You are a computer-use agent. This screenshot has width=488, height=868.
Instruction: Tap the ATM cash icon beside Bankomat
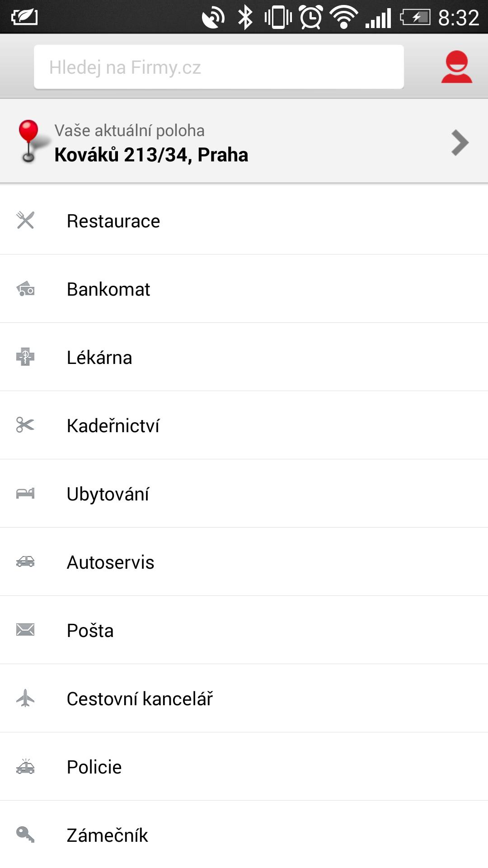[25, 289]
